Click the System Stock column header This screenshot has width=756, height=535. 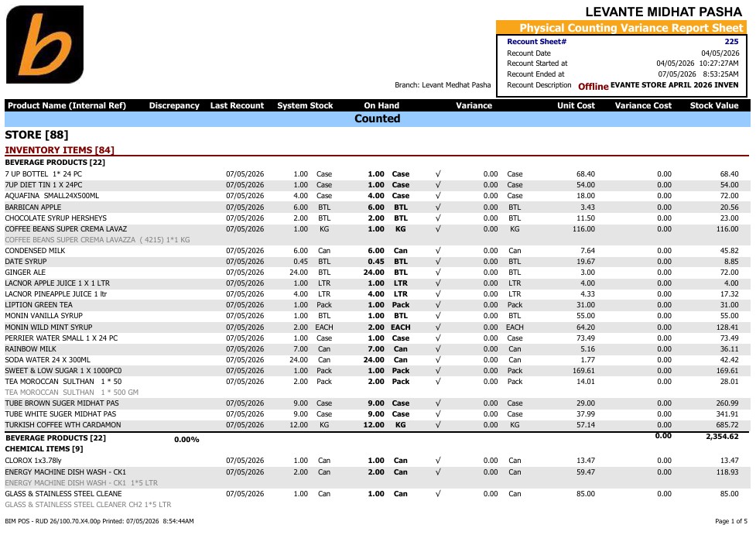(x=305, y=105)
